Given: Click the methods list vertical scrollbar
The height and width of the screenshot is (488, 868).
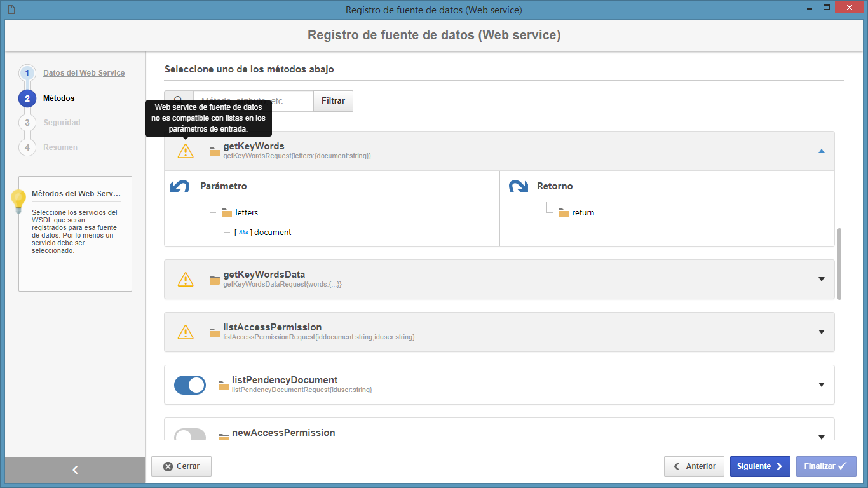Looking at the screenshot, I should (840, 264).
